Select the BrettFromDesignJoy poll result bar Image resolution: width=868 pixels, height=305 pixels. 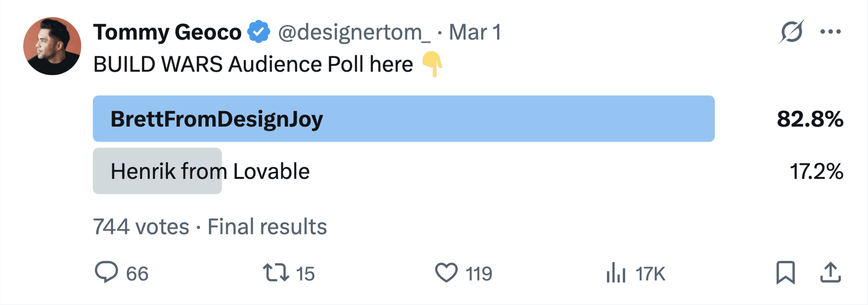click(x=403, y=118)
